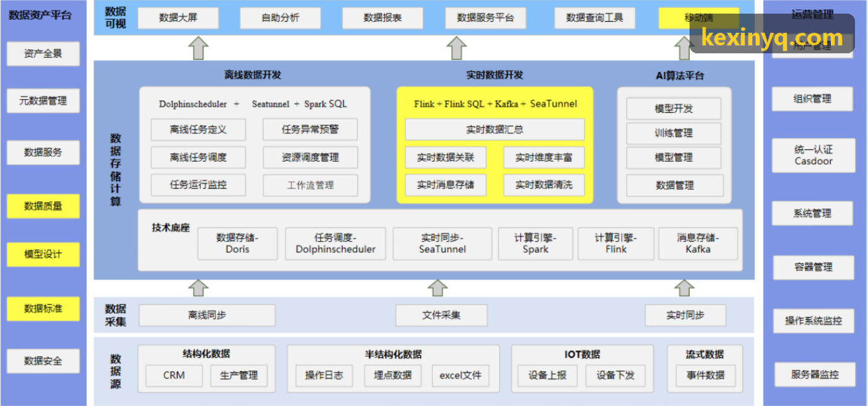Click 设备下发 under IOT数据
868x406 pixels.
tap(615, 375)
